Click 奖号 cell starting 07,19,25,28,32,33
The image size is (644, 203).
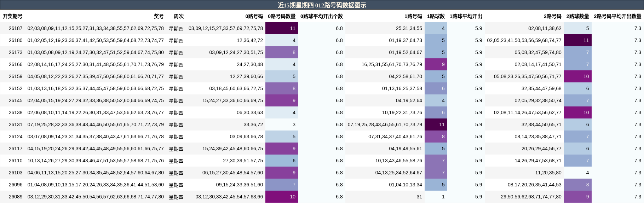click(96, 124)
